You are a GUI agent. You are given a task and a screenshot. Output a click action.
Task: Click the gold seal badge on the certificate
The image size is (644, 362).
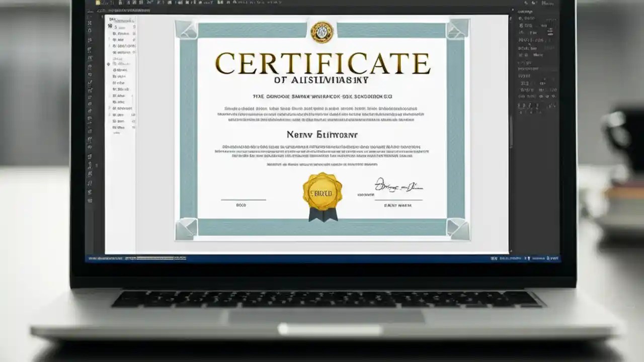(322, 192)
